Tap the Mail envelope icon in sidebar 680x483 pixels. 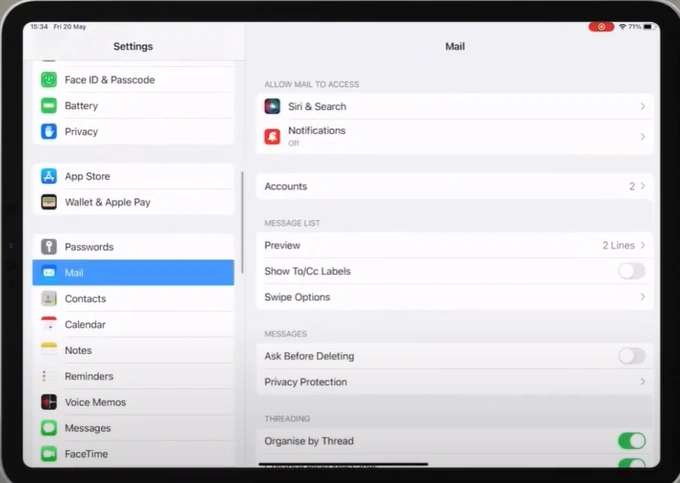tap(49, 273)
